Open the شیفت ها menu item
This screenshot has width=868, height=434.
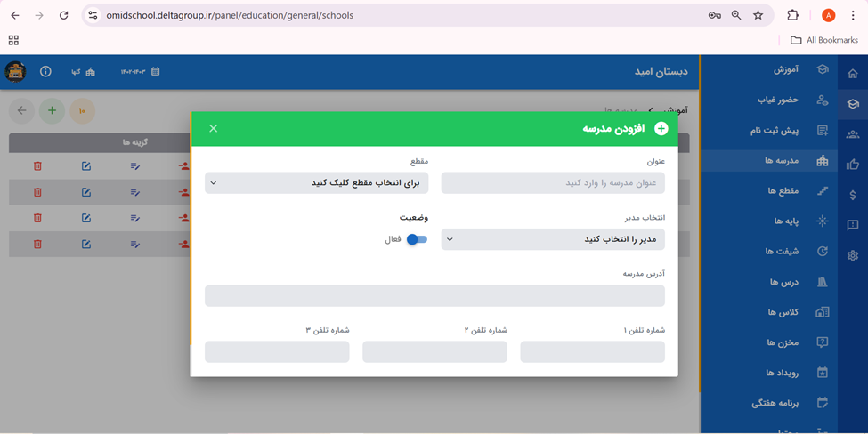coord(769,252)
